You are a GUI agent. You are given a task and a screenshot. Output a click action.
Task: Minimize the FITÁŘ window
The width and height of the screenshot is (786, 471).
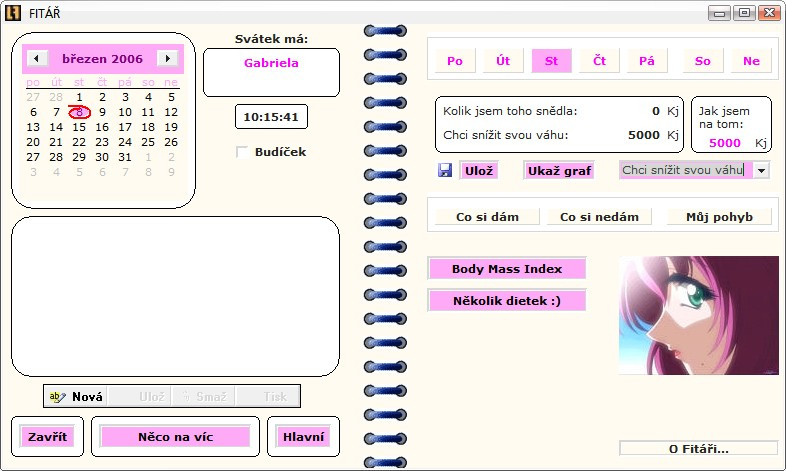coord(719,13)
